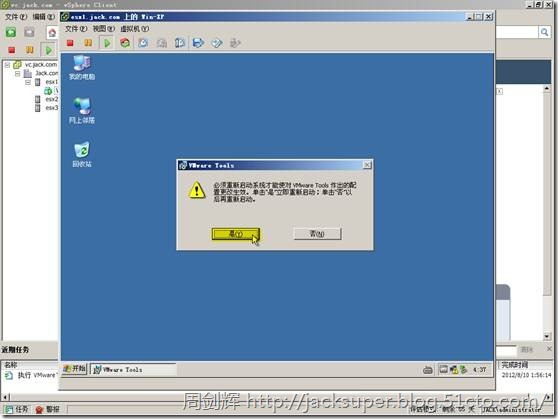558x419 pixels.
Task: Click the take snapshot icon in the console toolbar
Action: tap(143, 43)
